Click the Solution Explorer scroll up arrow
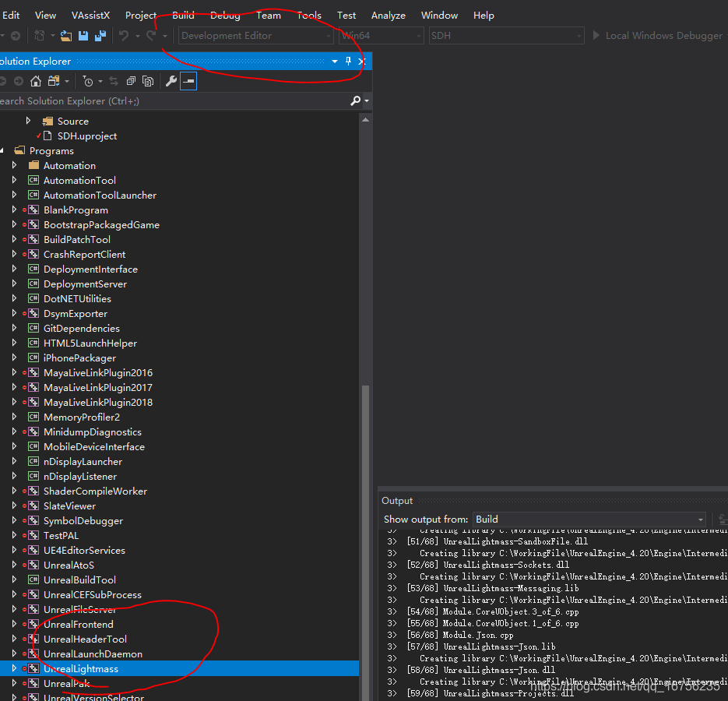The image size is (728, 701). pos(365,120)
